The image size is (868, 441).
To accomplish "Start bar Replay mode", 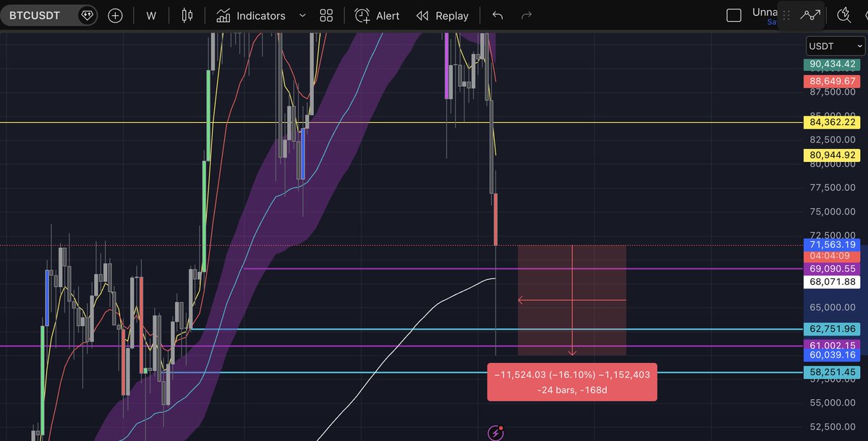I will tap(443, 15).
